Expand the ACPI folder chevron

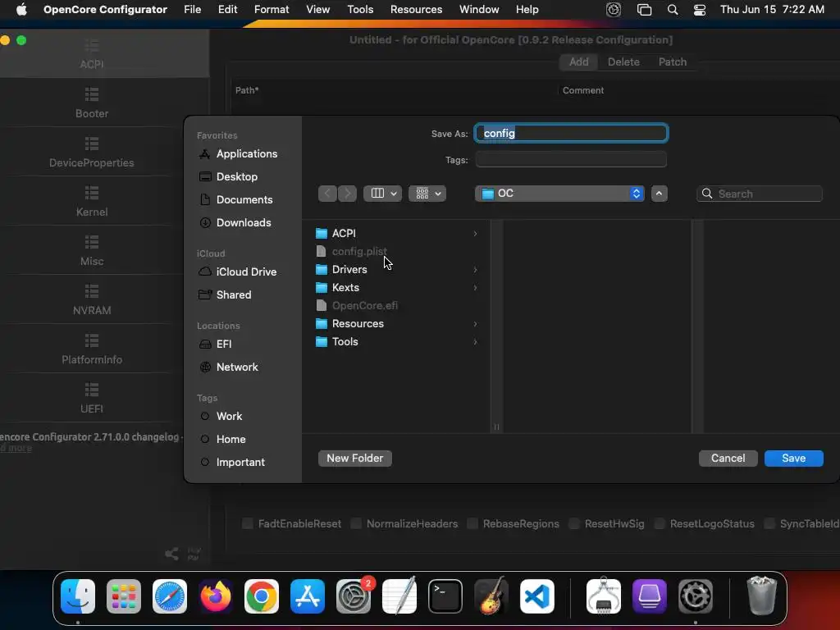(x=475, y=234)
